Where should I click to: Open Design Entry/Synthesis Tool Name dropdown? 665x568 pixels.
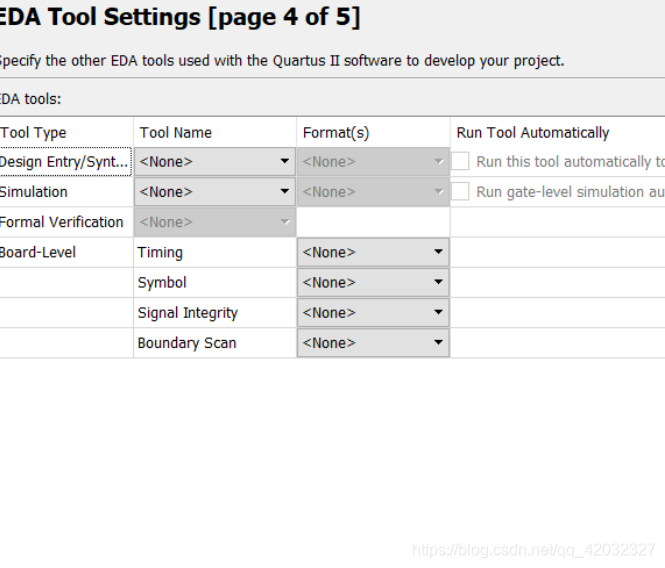click(x=215, y=162)
